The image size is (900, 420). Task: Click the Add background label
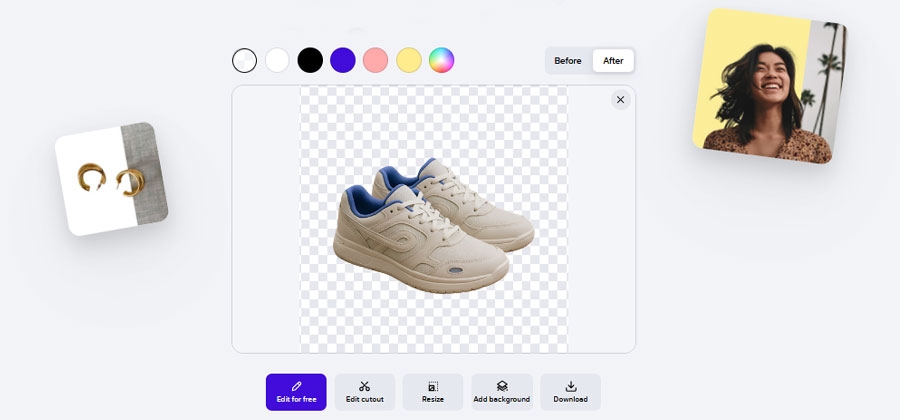502,400
